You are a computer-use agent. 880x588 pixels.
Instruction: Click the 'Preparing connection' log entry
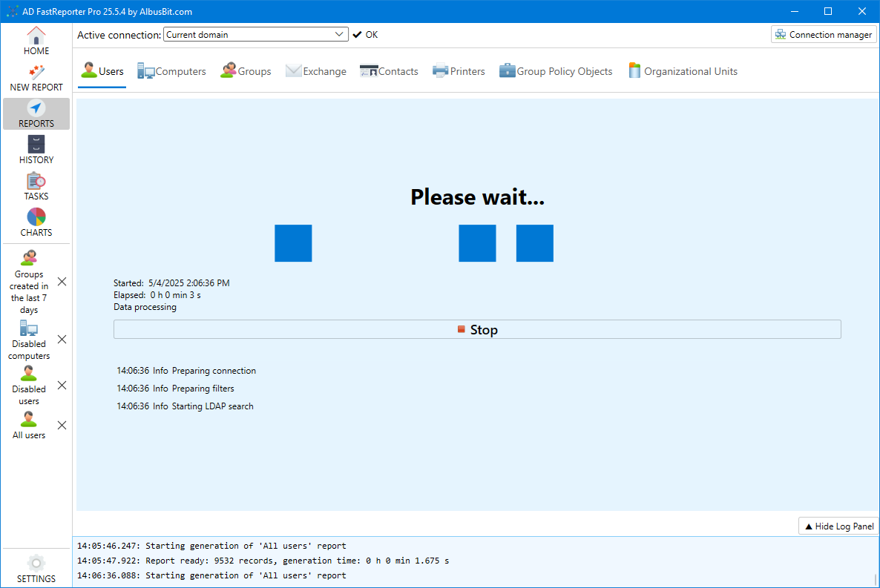pyautogui.click(x=186, y=371)
